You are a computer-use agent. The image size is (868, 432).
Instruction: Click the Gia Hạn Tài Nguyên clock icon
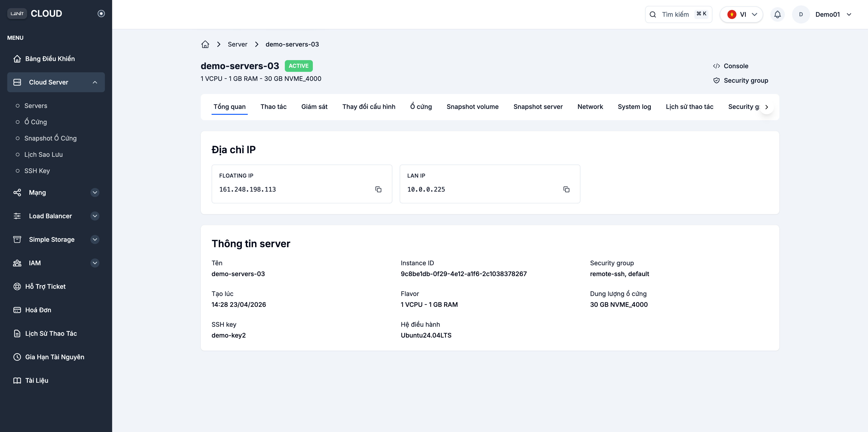coord(17,357)
